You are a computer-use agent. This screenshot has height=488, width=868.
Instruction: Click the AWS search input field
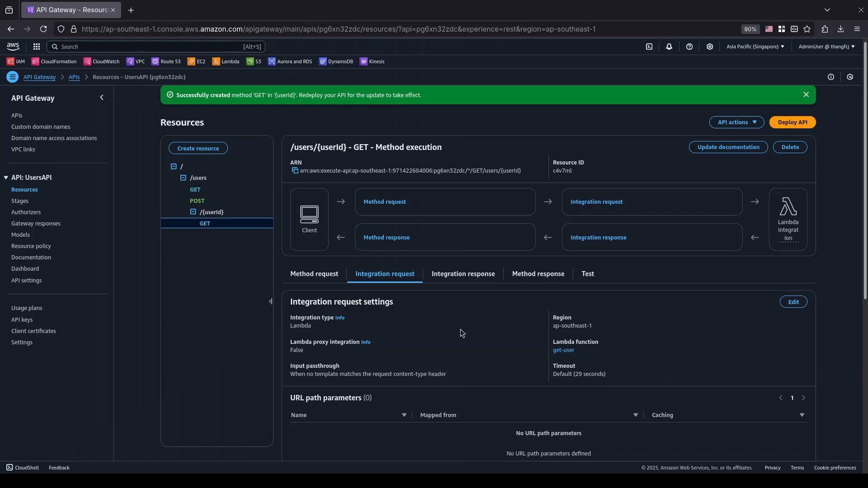pos(156,47)
